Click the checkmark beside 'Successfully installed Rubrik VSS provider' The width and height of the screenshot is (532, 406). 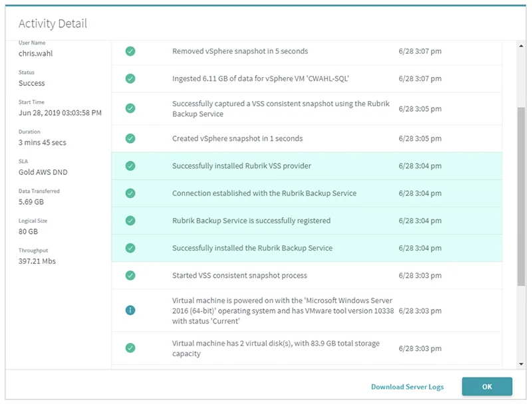tap(130, 166)
